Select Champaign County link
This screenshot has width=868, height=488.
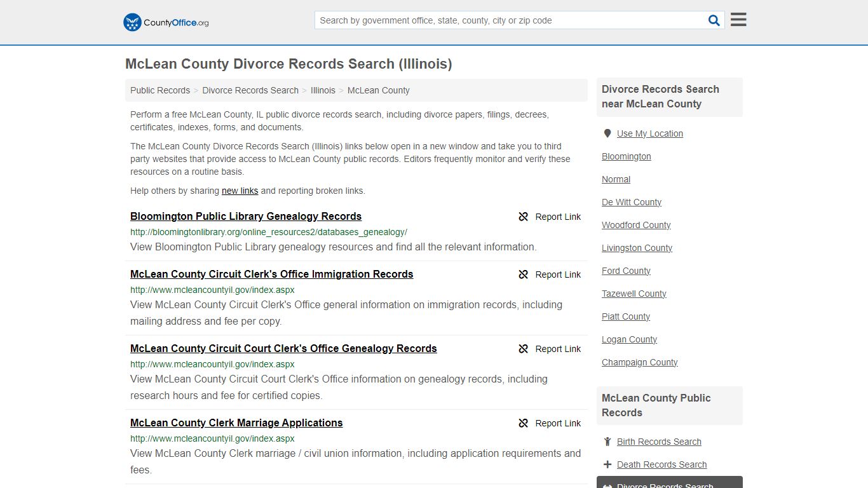[640, 362]
